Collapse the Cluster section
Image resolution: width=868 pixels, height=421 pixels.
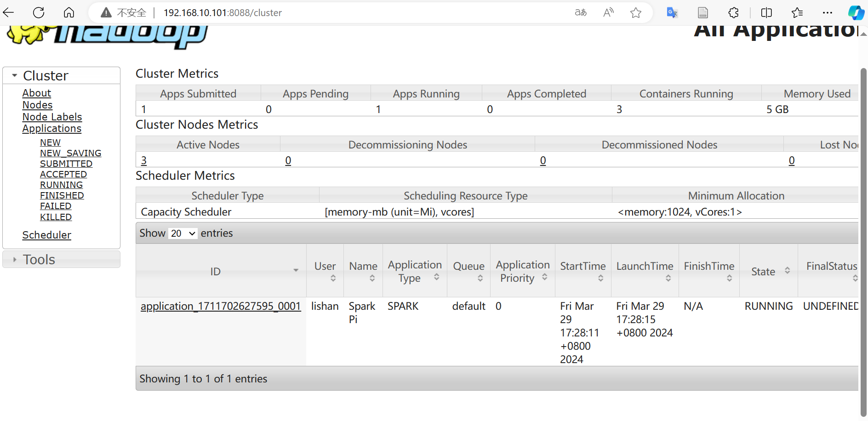15,75
